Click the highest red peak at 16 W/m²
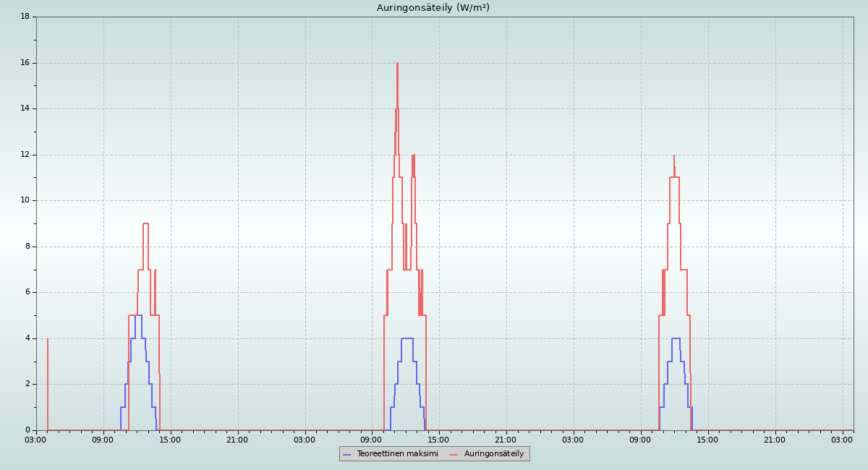 pyautogui.click(x=397, y=64)
